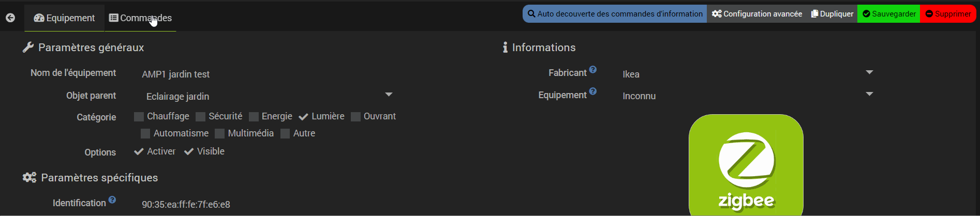Image resolution: width=980 pixels, height=216 pixels.
Task: Switch to the Commandes tab
Action: pyautogui.click(x=141, y=18)
